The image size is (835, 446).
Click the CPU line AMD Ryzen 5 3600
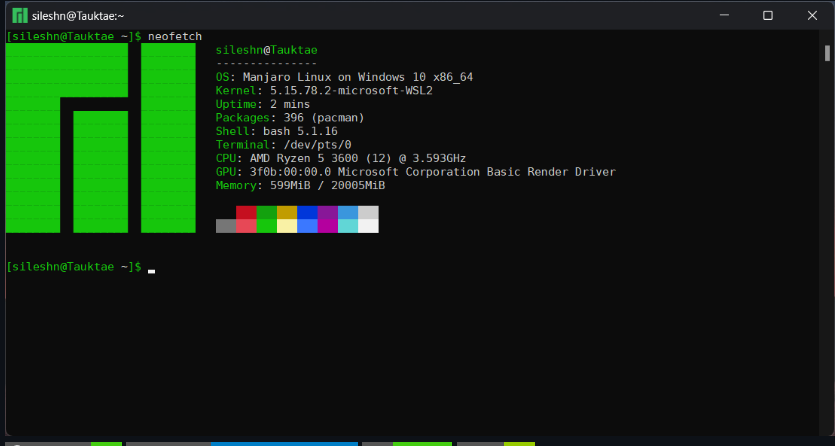click(341, 158)
